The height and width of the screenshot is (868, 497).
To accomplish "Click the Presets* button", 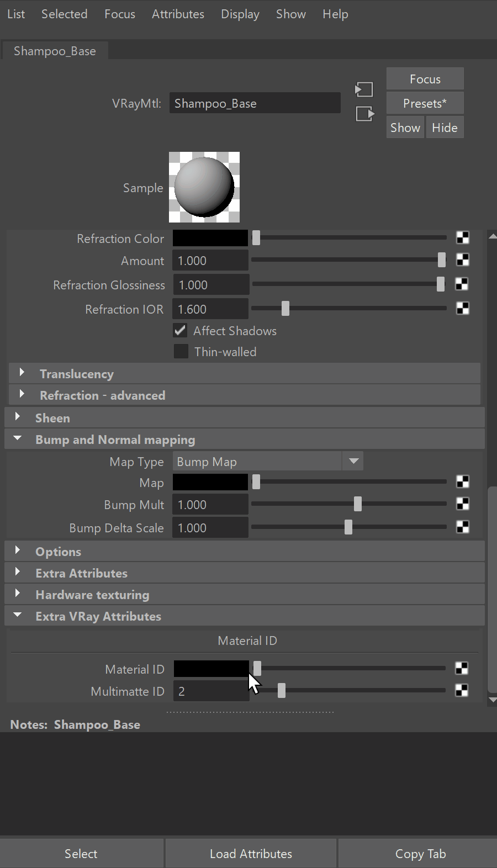I will 425,103.
